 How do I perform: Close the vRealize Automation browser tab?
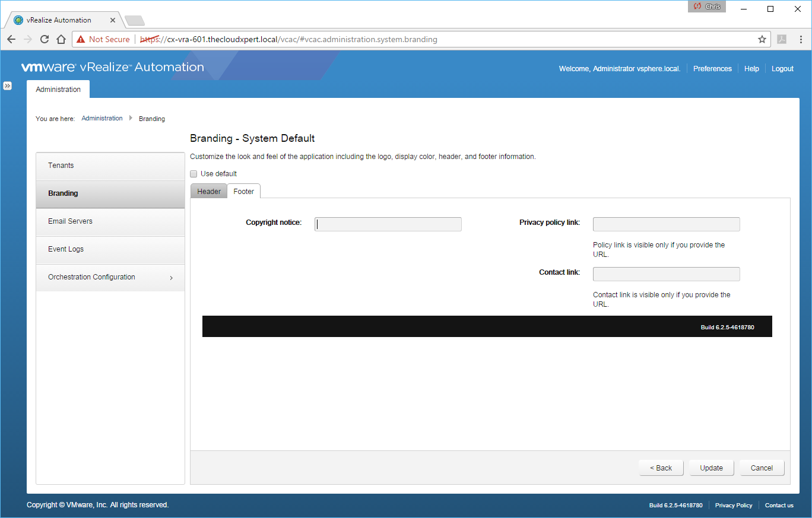click(x=113, y=20)
